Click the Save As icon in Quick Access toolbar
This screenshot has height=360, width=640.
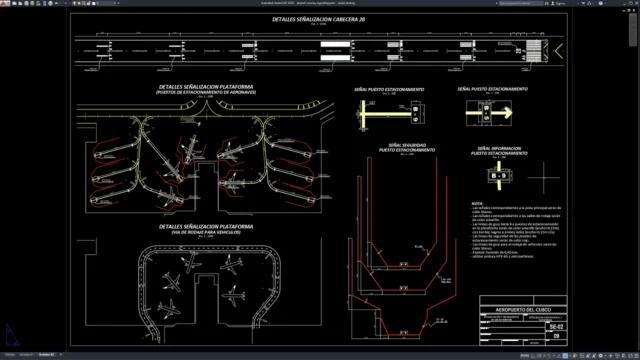(x=32, y=3)
